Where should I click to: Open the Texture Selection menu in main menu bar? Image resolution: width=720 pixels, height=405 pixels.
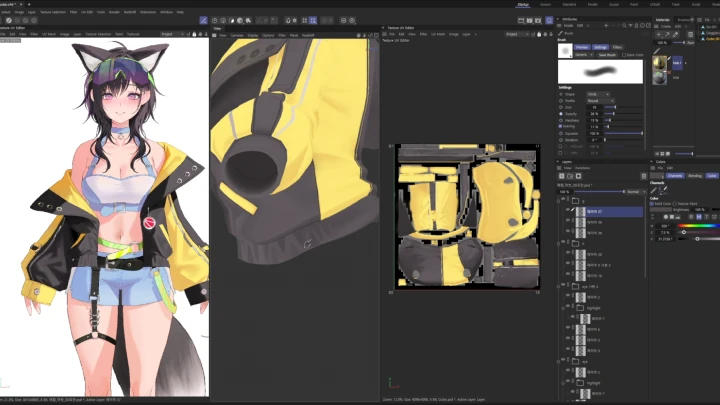click(x=53, y=12)
